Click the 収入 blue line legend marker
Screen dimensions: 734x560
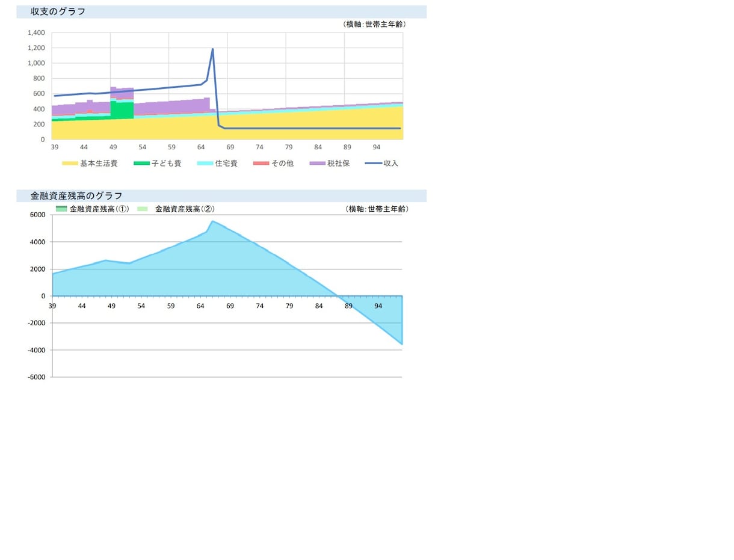[x=374, y=164]
